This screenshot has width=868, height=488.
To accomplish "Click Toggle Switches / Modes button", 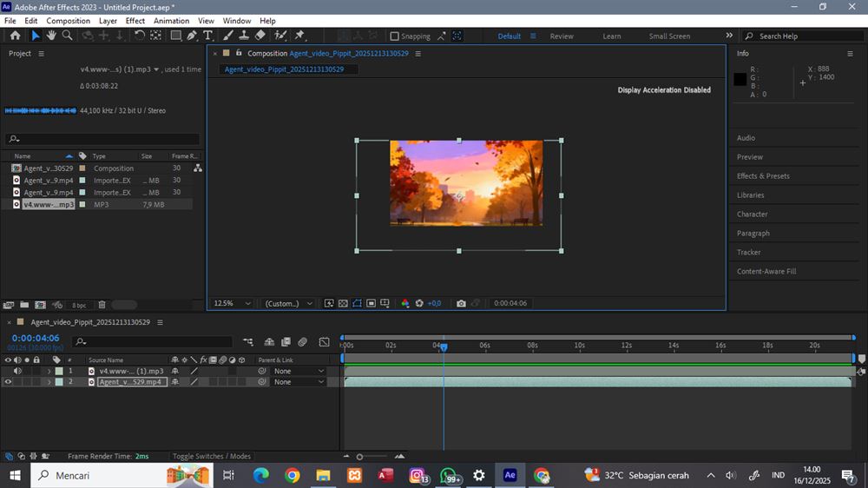I will tap(211, 456).
